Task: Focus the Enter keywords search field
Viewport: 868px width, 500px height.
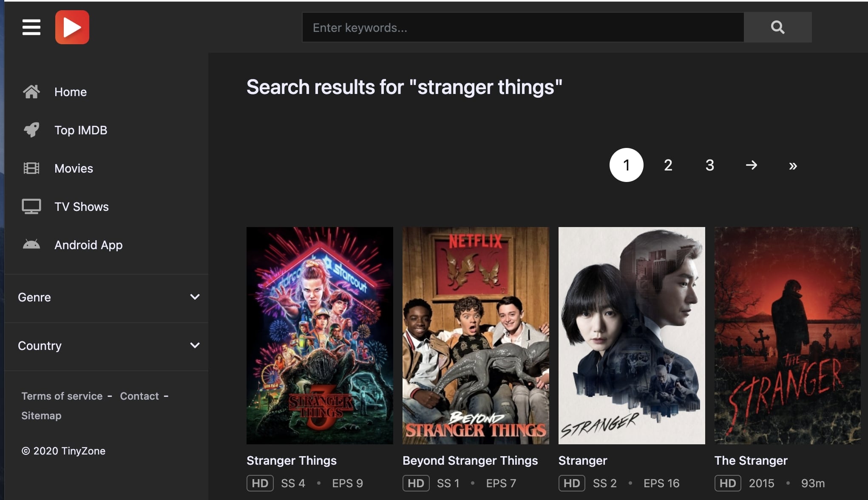Action: [523, 28]
